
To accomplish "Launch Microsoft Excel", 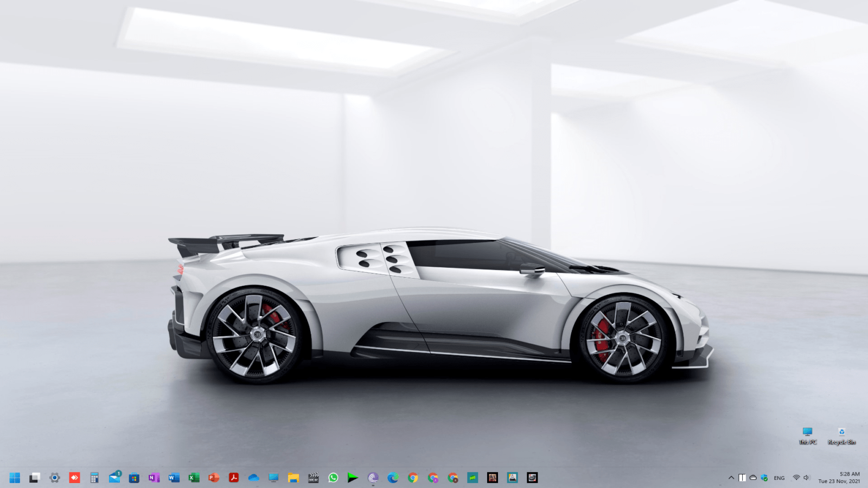I will [194, 478].
